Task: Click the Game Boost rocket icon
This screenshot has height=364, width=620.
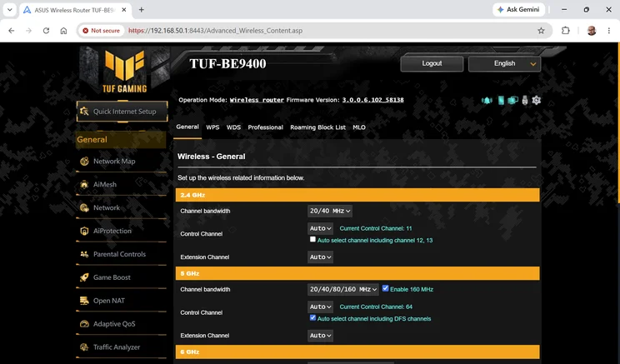Action: pyautogui.click(x=84, y=277)
